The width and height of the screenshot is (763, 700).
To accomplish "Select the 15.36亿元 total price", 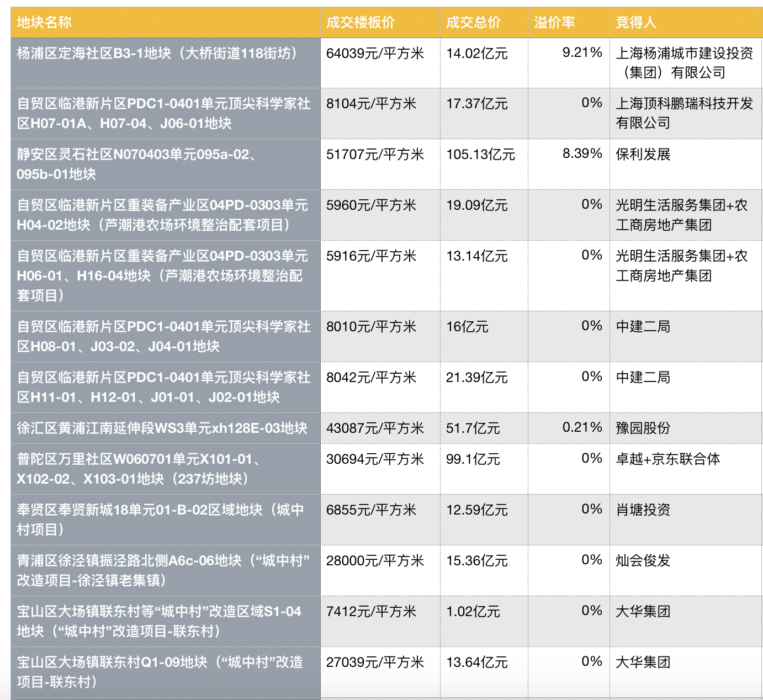I will (x=477, y=561).
